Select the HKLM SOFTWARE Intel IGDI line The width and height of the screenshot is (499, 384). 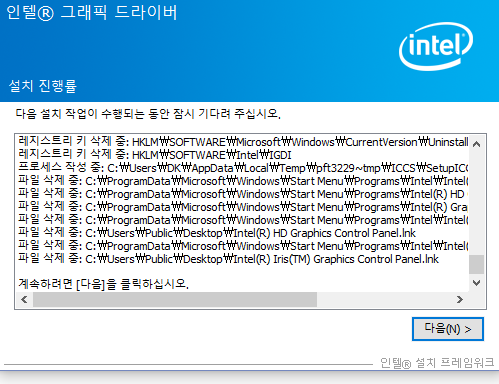click(x=155, y=155)
